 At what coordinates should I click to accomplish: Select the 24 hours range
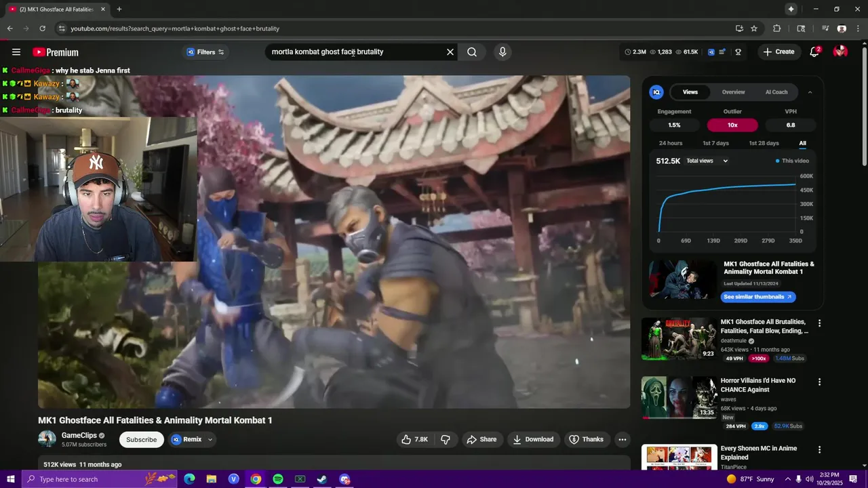coord(671,143)
